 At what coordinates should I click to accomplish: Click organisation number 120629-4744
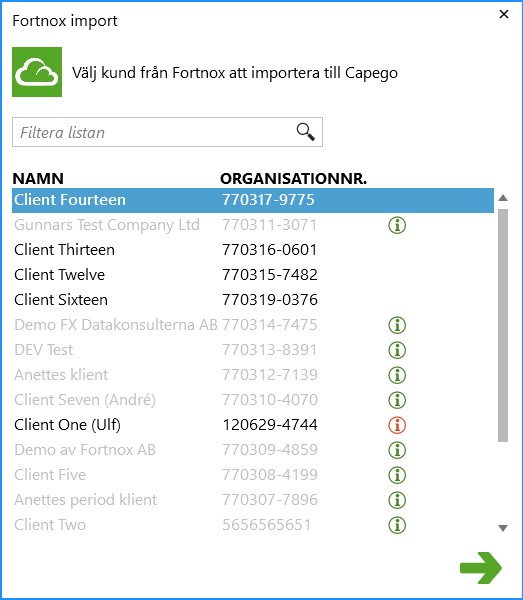pyautogui.click(x=270, y=425)
